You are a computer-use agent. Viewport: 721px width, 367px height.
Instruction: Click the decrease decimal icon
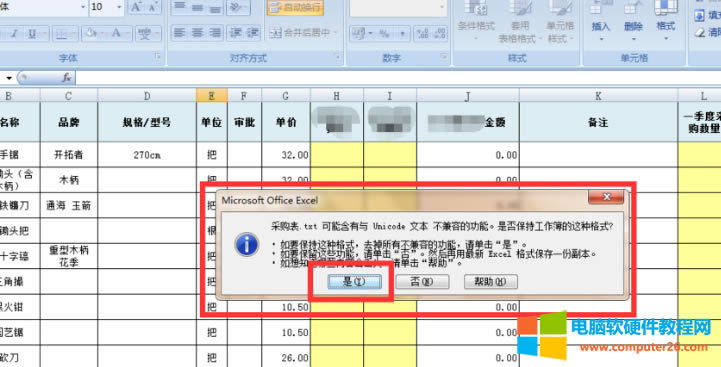[439, 33]
